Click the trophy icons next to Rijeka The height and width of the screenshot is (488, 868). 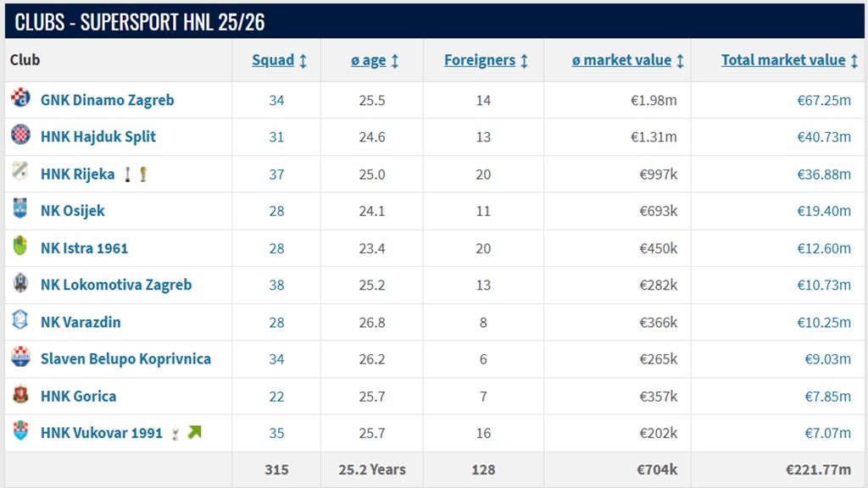(x=136, y=175)
